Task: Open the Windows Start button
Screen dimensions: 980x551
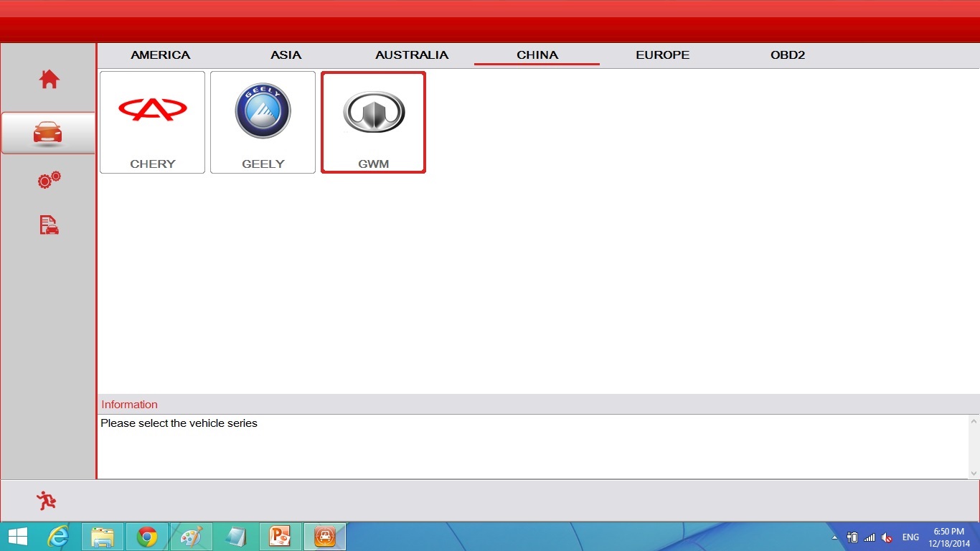Action: point(17,536)
